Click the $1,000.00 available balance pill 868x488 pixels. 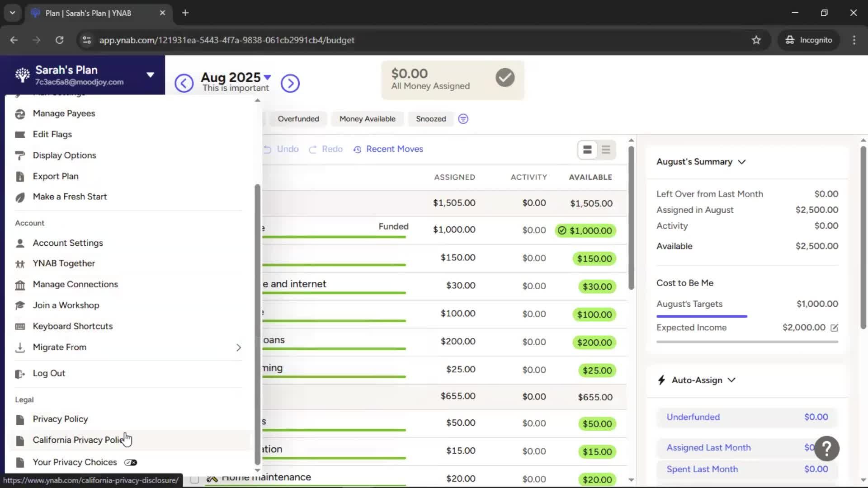coord(585,231)
